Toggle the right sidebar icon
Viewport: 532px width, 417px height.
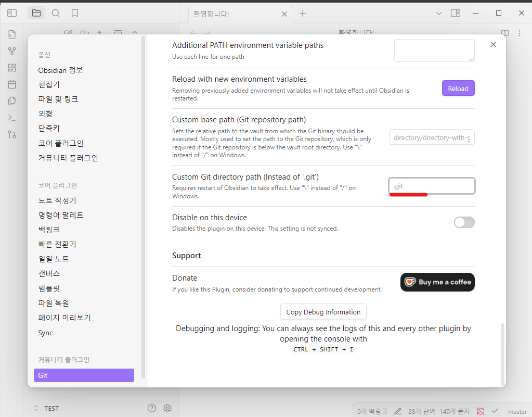[456, 13]
